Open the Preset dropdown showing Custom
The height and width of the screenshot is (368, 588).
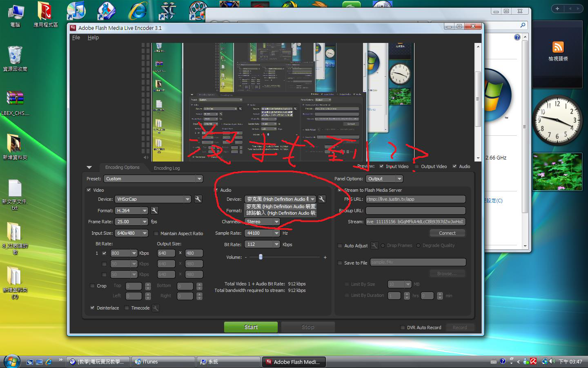153,179
